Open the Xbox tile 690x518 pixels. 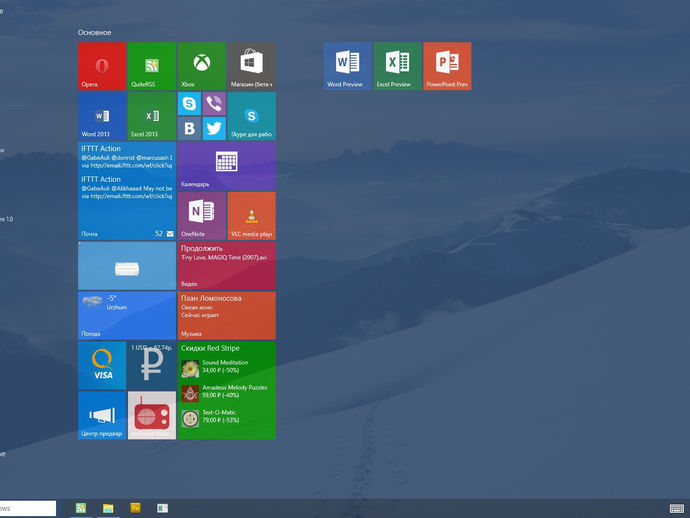[x=202, y=66]
